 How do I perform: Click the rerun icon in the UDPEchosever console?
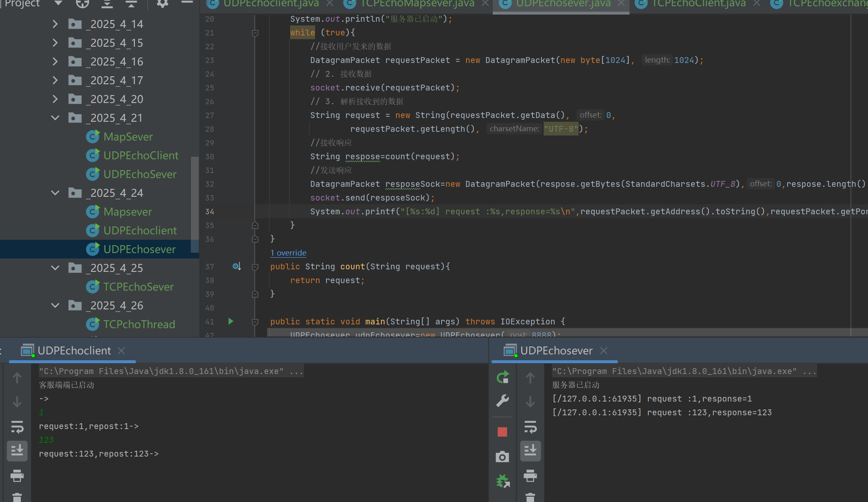[x=503, y=377]
